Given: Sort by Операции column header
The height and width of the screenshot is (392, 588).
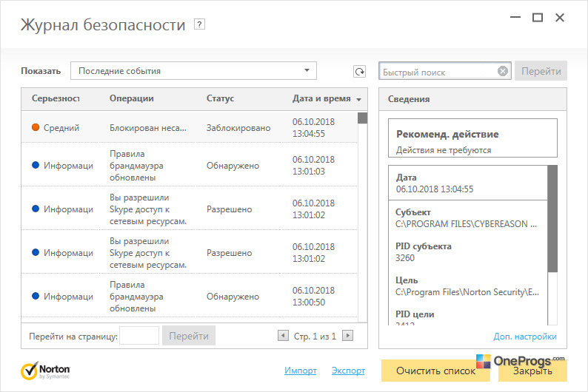Looking at the screenshot, I should click(x=132, y=98).
